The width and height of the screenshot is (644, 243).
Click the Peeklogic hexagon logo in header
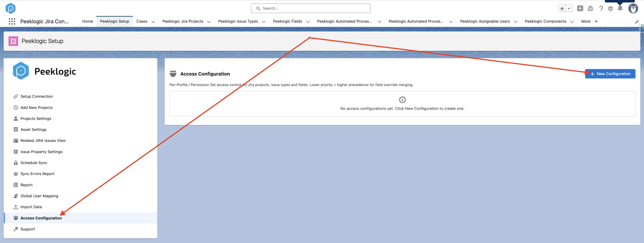[x=11, y=8]
